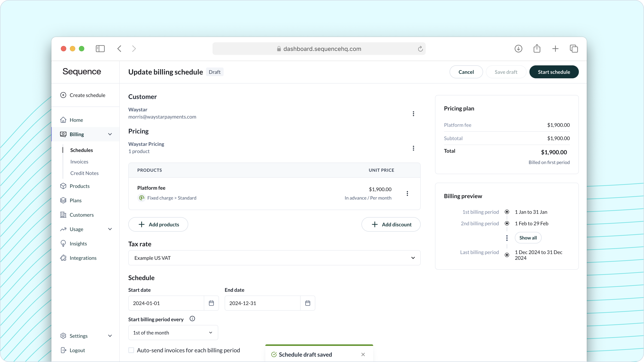The height and width of the screenshot is (362, 644).
Task: Open the Tax rate dropdown
Action: point(274,258)
